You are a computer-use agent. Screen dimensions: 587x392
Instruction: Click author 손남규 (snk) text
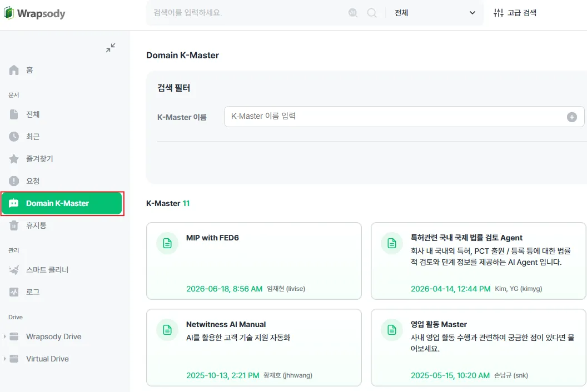(x=511, y=375)
